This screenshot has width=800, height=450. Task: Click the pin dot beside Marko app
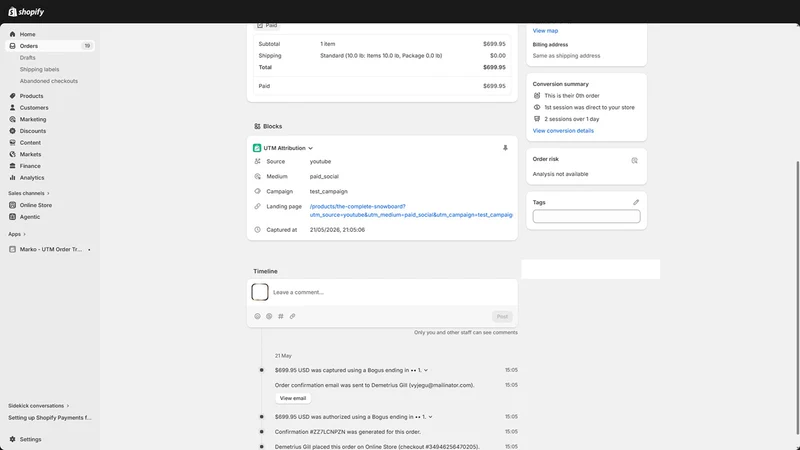[89, 249]
